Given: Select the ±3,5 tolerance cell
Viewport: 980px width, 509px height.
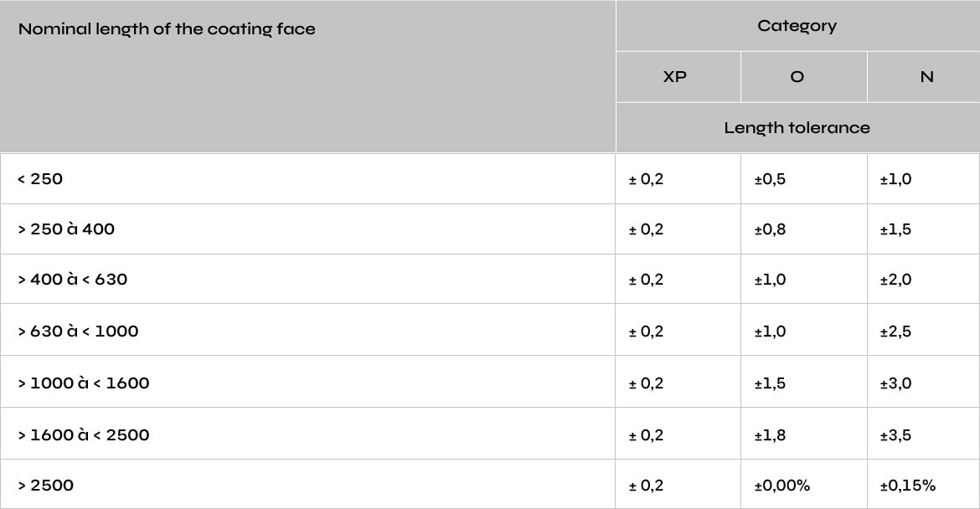Looking at the screenshot, I should tap(924, 434).
